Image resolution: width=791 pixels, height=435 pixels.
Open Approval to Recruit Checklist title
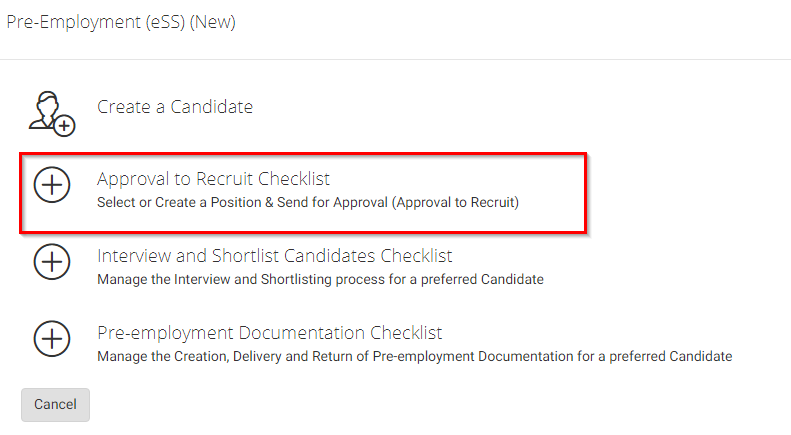[x=213, y=179]
